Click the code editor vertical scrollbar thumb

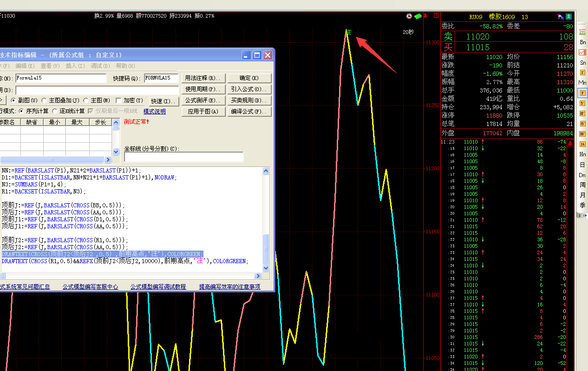pyautogui.click(x=266, y=248)
